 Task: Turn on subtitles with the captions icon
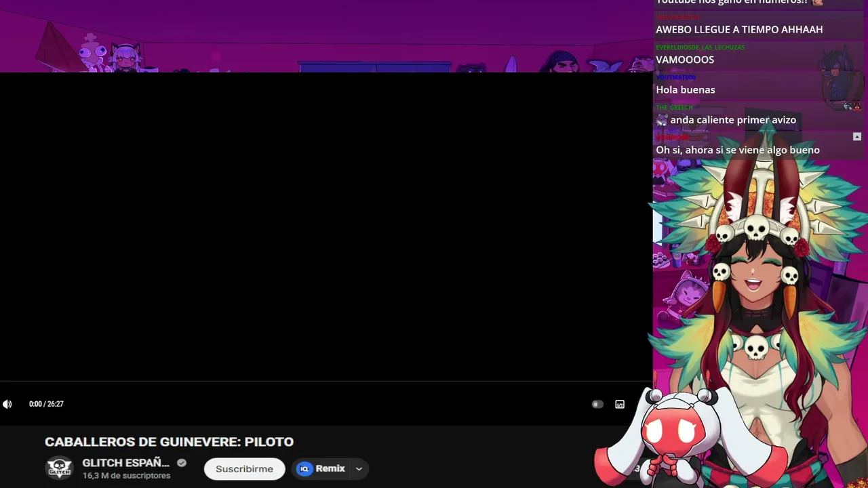click(620, 404)
